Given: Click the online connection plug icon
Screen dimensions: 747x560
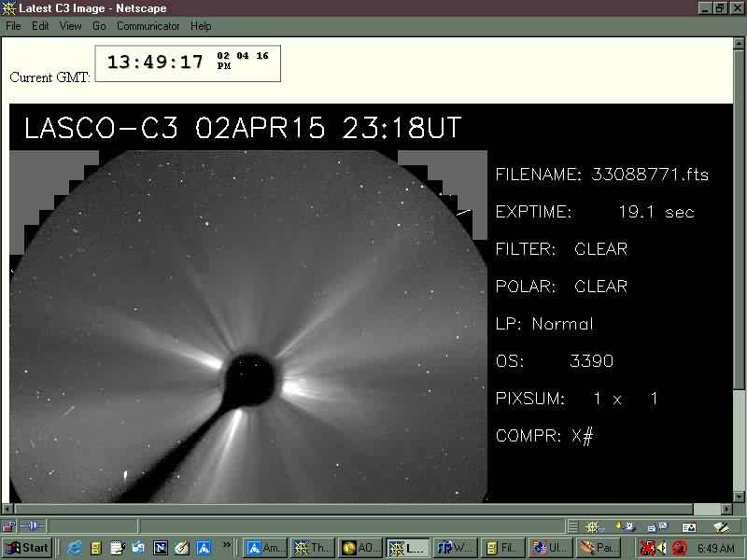Looking at the screenshot, I should [x=33, y=526].
